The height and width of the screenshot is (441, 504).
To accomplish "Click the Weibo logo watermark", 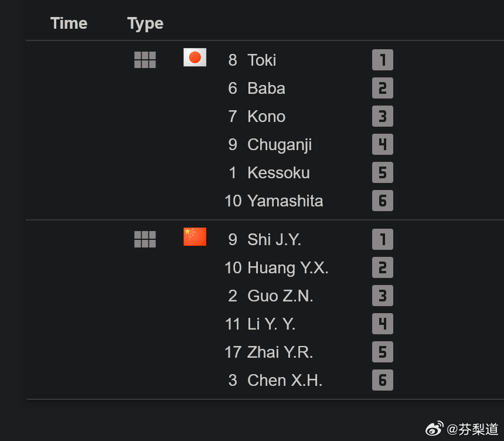I will click(x=435, y=429).
